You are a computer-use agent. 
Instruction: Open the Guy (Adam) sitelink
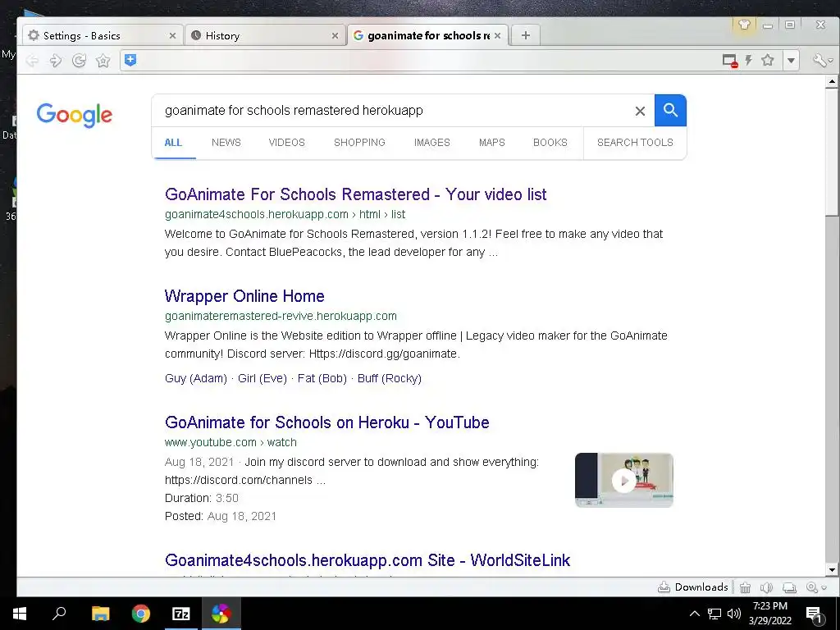point(196,378)
